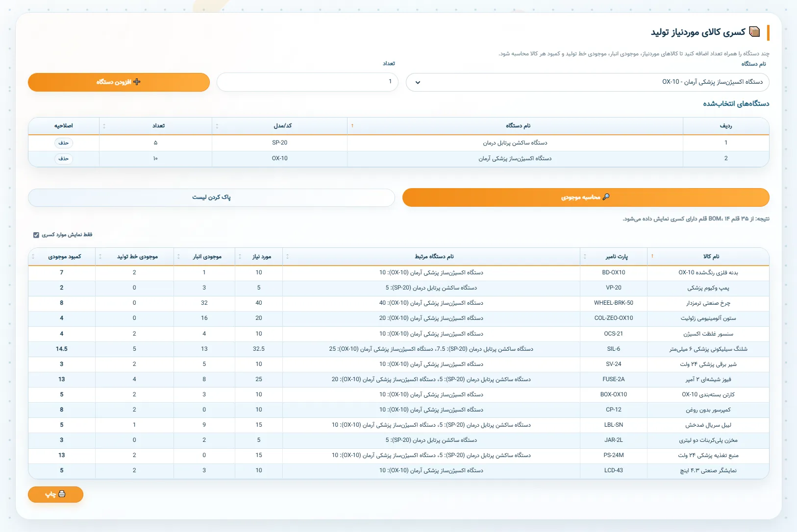Screen dimensions: 797x532
Task: Click دستگاه اکسیژن‌ساز پزشکی آرمان in selected devices
Action: (515, 158)
